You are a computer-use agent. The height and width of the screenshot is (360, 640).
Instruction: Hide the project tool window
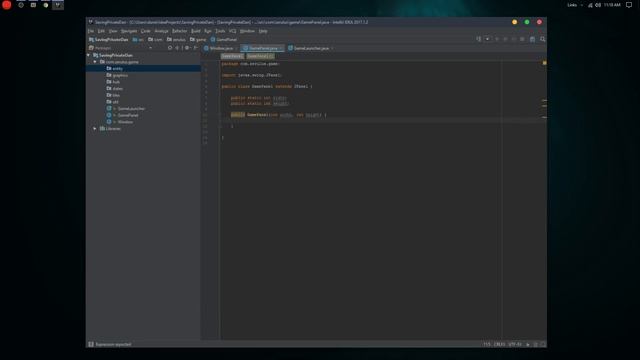point(196,48)
